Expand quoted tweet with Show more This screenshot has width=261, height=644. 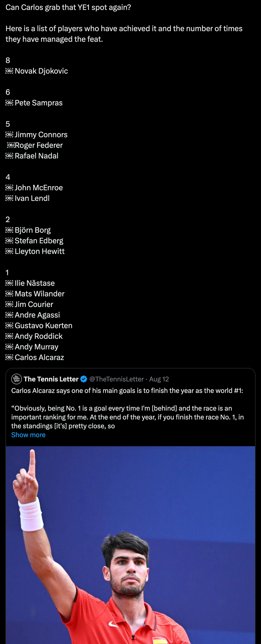pos(28,435)
